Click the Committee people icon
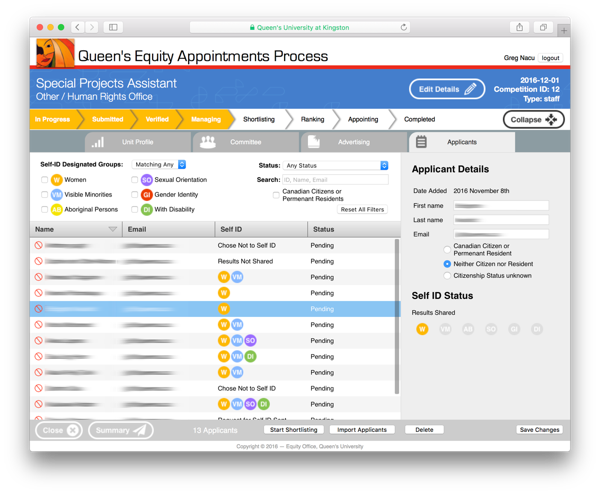The image size is (600, 494). click(x=208, y=142)
